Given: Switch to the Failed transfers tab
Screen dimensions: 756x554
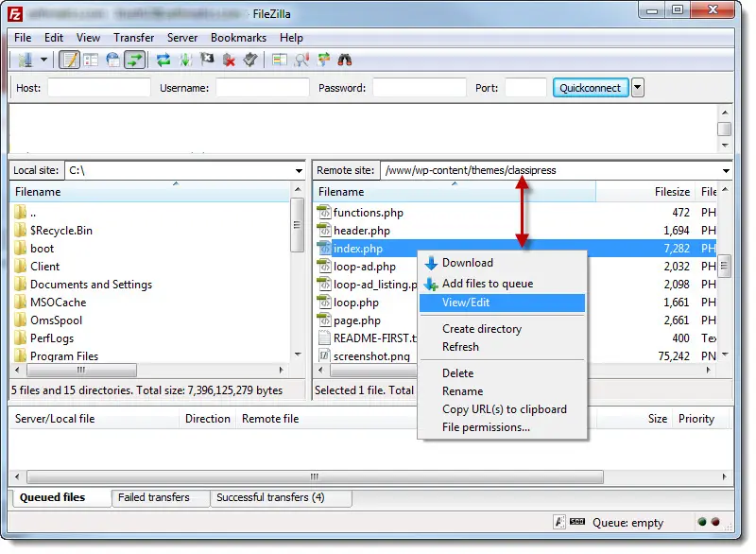Looking at the screenshot, I should click(160, 497).
